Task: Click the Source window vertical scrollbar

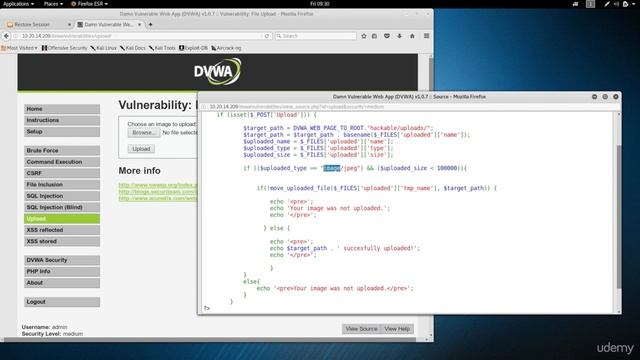Action: pyautogui.click(x=619, y=216)
